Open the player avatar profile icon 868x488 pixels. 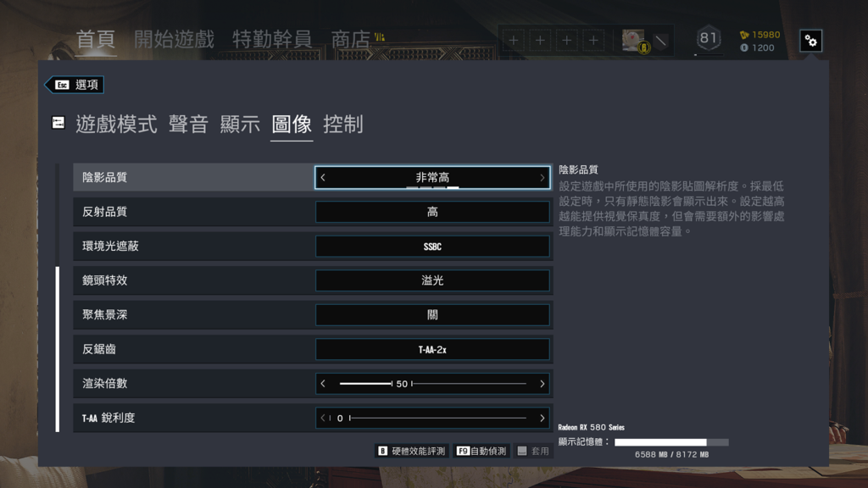(x=634, y=41)
